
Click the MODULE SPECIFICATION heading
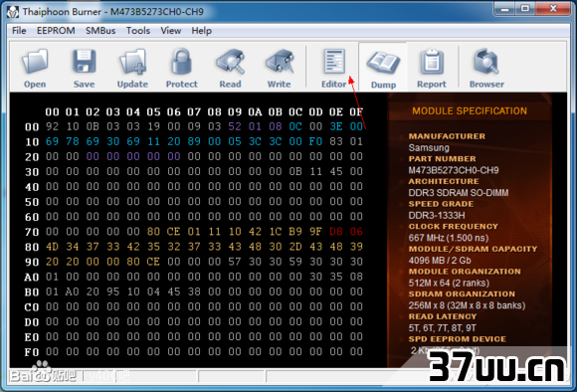[470, 111]
